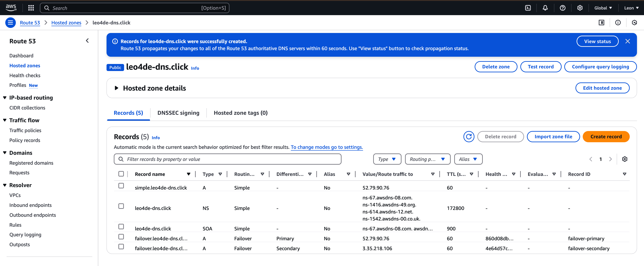Open the Hosted zone tags tab
This screenshot has height=266, width=644.
tap(241, 113)
